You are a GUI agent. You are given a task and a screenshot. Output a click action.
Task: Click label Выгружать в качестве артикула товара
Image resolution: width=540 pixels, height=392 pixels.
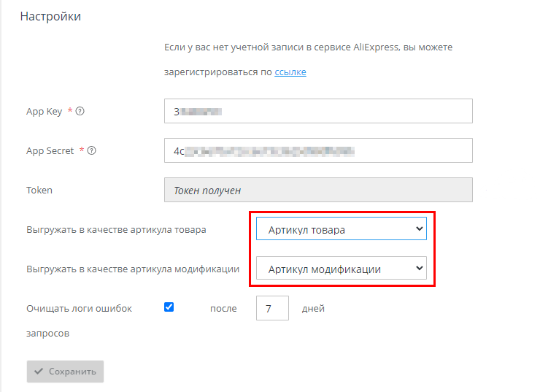pos(116,230)
